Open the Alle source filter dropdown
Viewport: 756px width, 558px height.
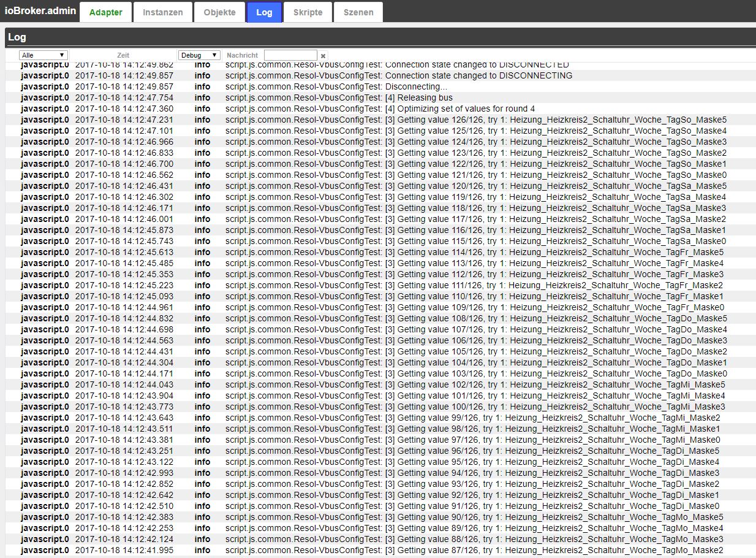click(x=43, y=55)
